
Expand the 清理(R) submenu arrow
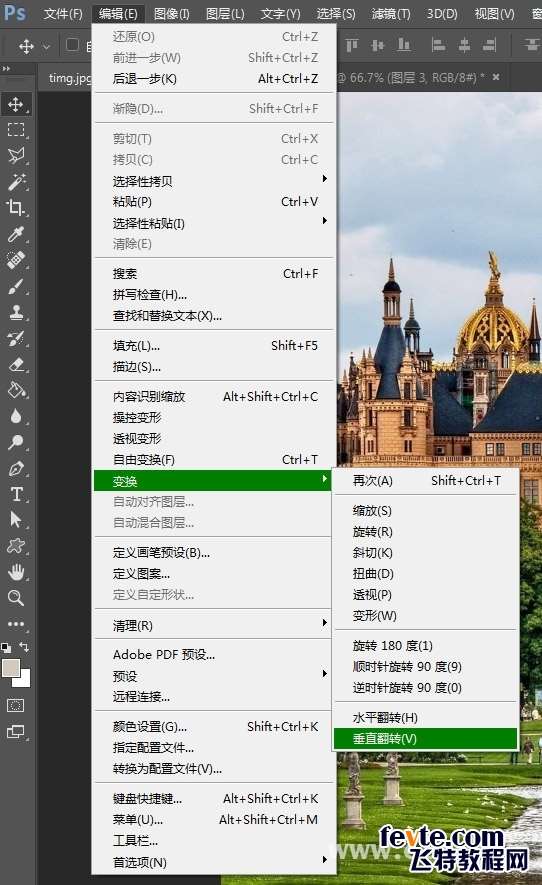(325, 623)
